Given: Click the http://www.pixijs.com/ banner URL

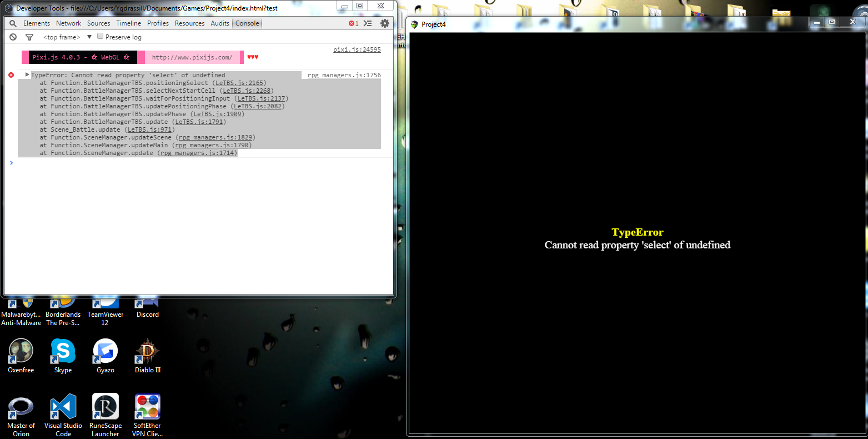Looking at the screenshot, I should tap(192, 57).
